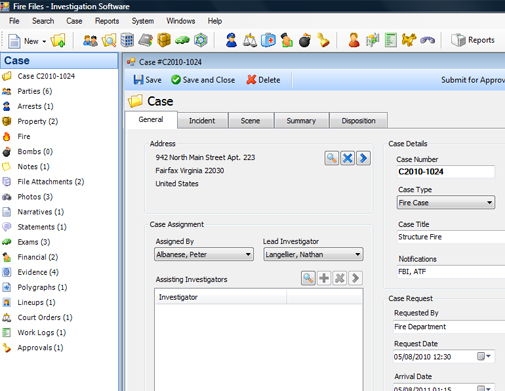Click the rubber stamp approvals toolbar icon
The image size is (505, 391).
pyautogui.click(x=323, y=40)
